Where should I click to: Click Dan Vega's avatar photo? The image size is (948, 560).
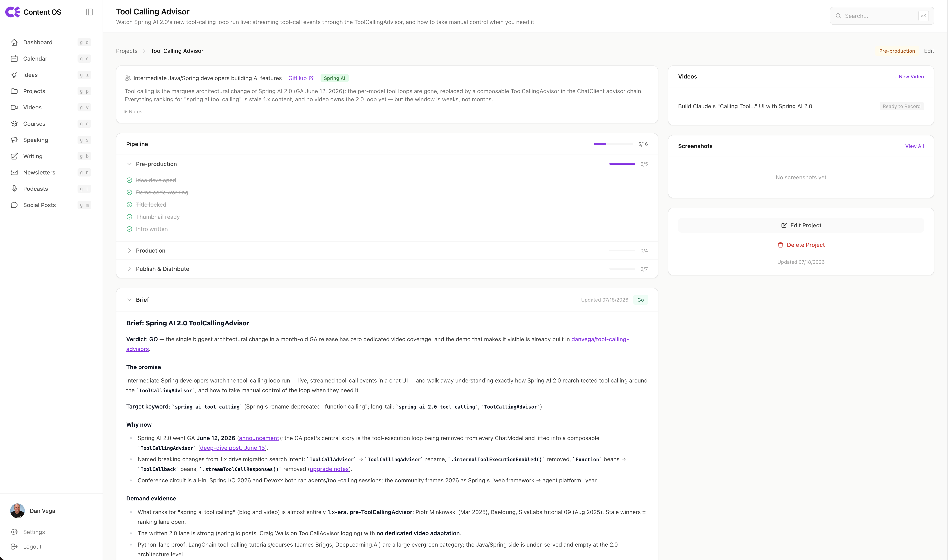click(17, 511)
